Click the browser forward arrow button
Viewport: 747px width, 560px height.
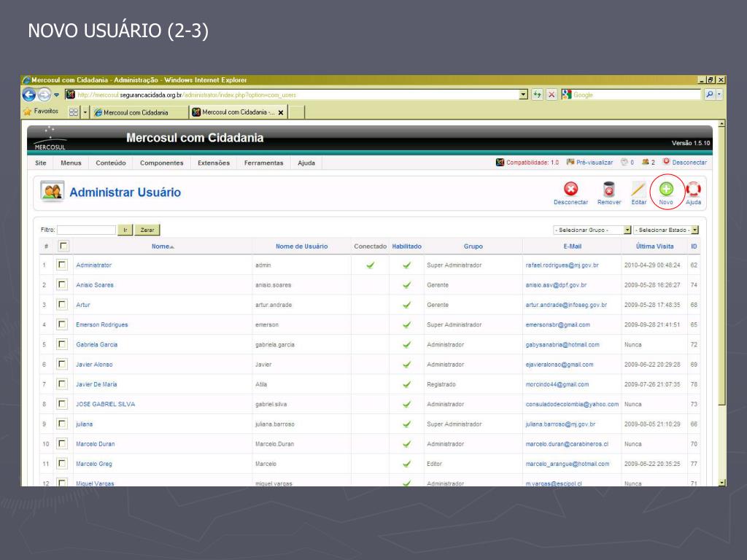pos(44,95)
